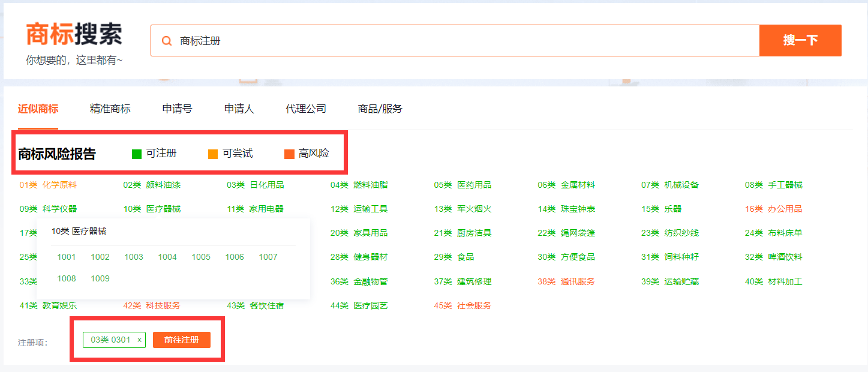This screenshot has height=372, width=868.
Task: Select class 02类 颜料油漆
Action: click(x=152, y=185)
